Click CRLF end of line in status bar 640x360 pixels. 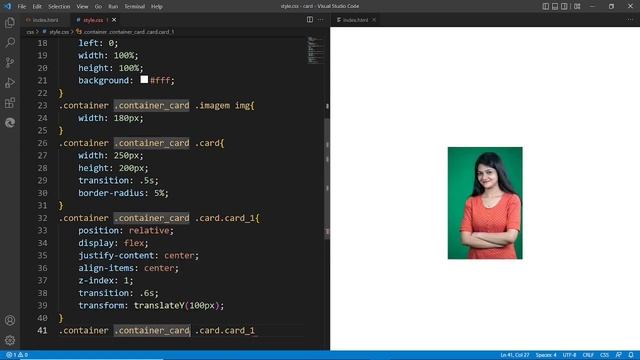point(588,355)
